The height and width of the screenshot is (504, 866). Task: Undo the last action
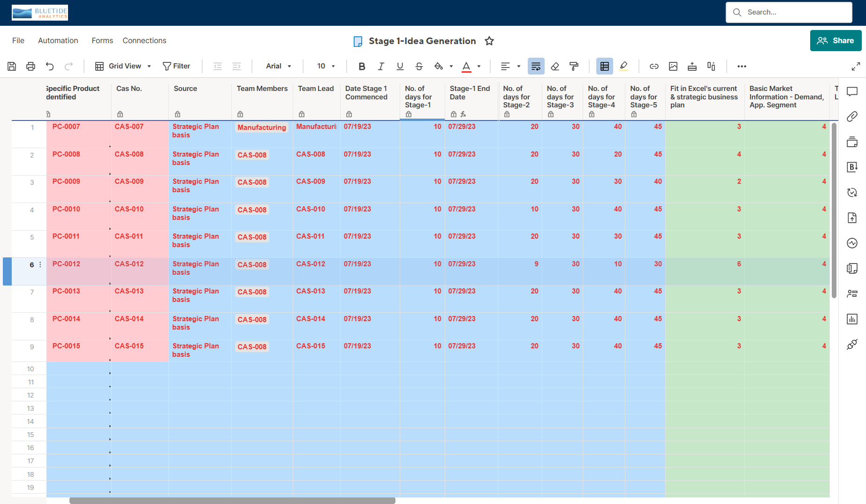(50, 66)
